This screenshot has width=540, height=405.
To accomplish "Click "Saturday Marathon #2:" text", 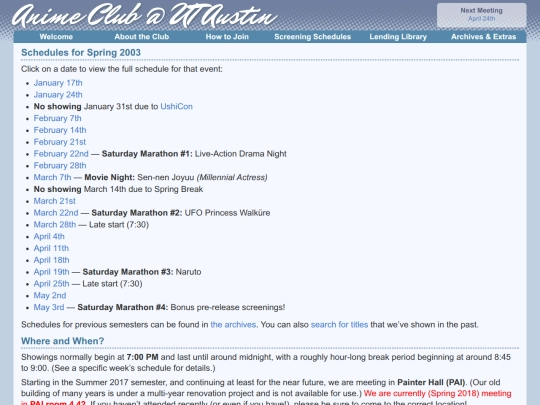I will (137, 213).
